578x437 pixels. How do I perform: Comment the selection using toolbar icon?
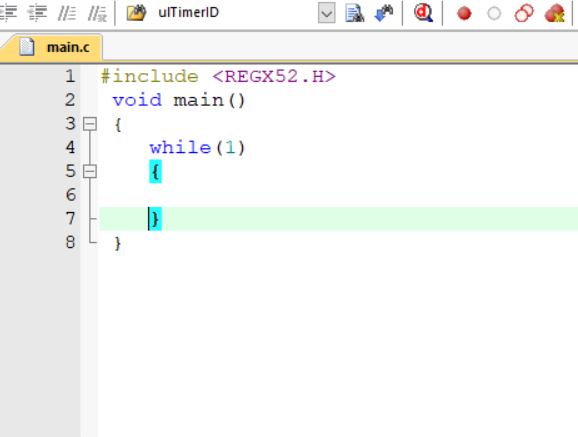67,13
